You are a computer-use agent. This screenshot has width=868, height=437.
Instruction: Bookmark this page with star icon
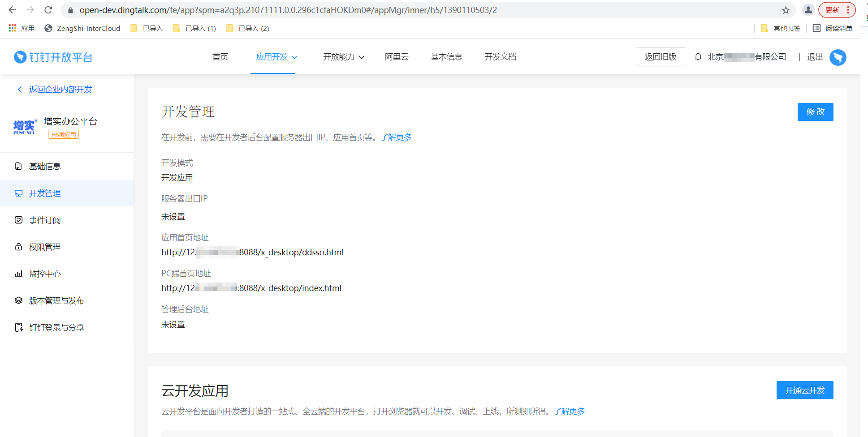[x=786, y=10]
